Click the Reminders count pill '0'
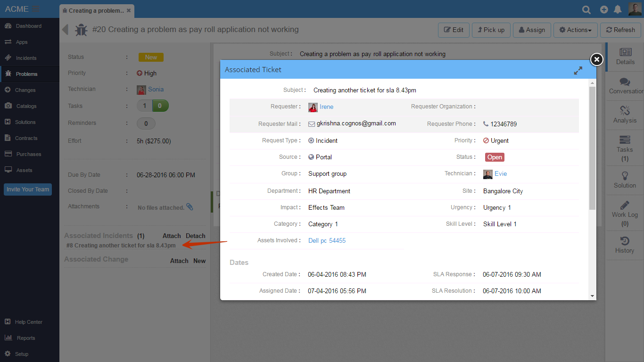644x362 pixels. click(146, 124)
